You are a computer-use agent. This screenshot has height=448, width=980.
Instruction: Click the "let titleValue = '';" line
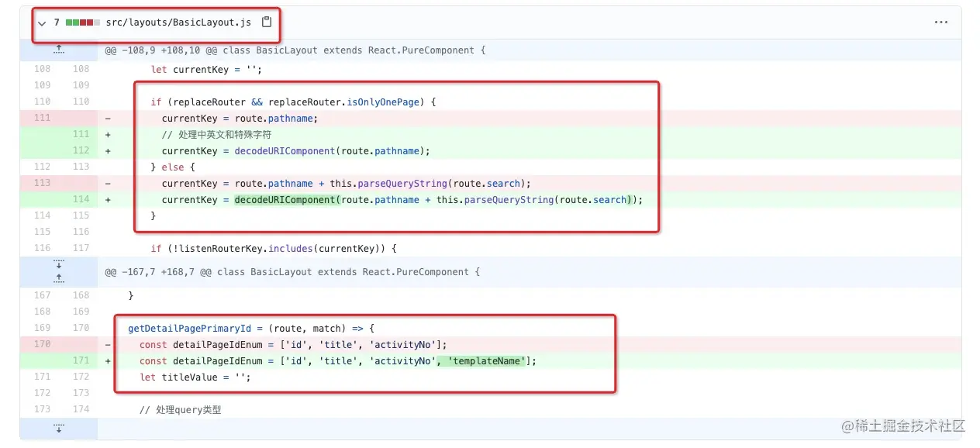click(195, 377)
